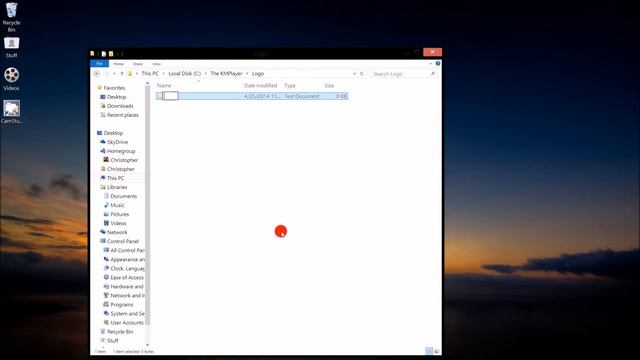640x360 pixels.
Task: Click the navigation pane scrollbar up arrow
Action: point(148,83)
